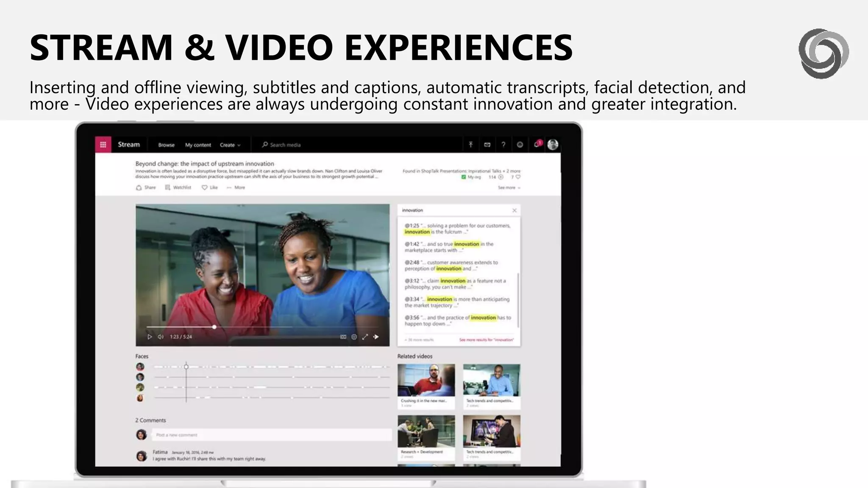Switch the video to full screen
Screen dimensions: 868x488
point(365,337)
